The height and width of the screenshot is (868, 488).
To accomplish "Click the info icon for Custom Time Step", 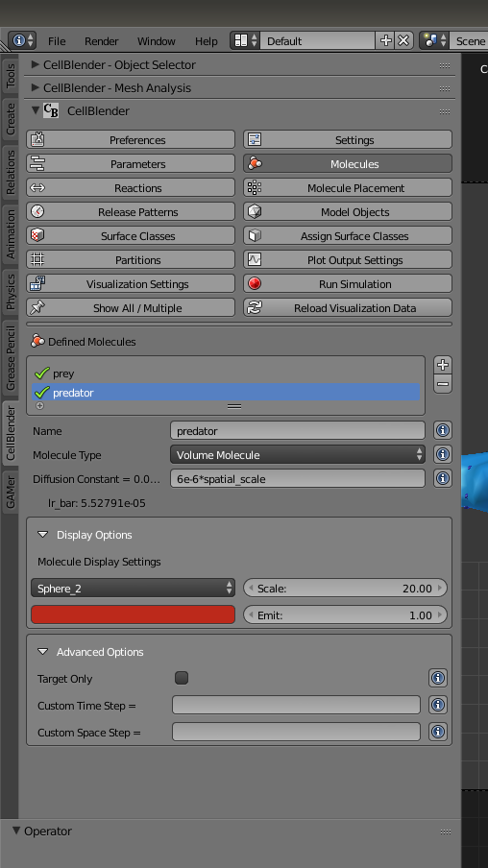I will click(438, 705).
